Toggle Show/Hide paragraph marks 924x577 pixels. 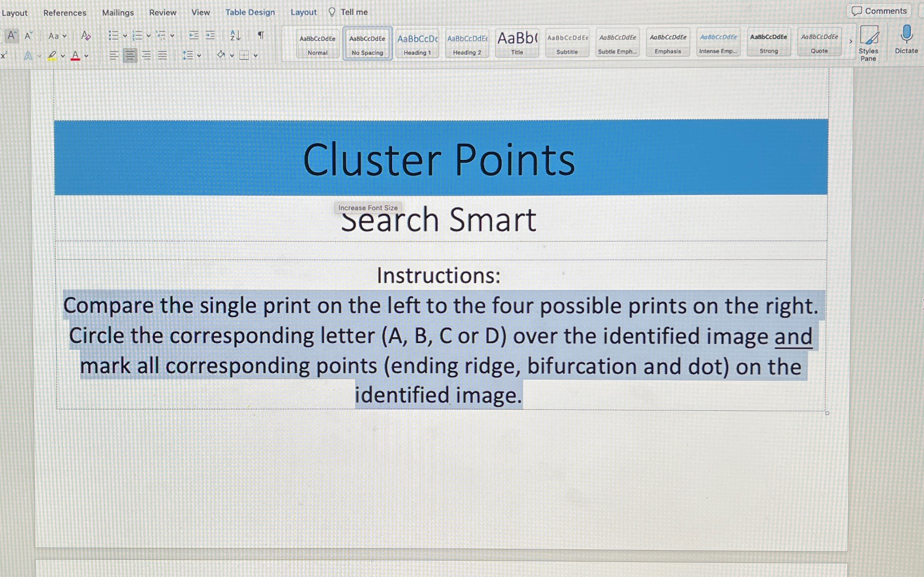(x=261, y=35)
